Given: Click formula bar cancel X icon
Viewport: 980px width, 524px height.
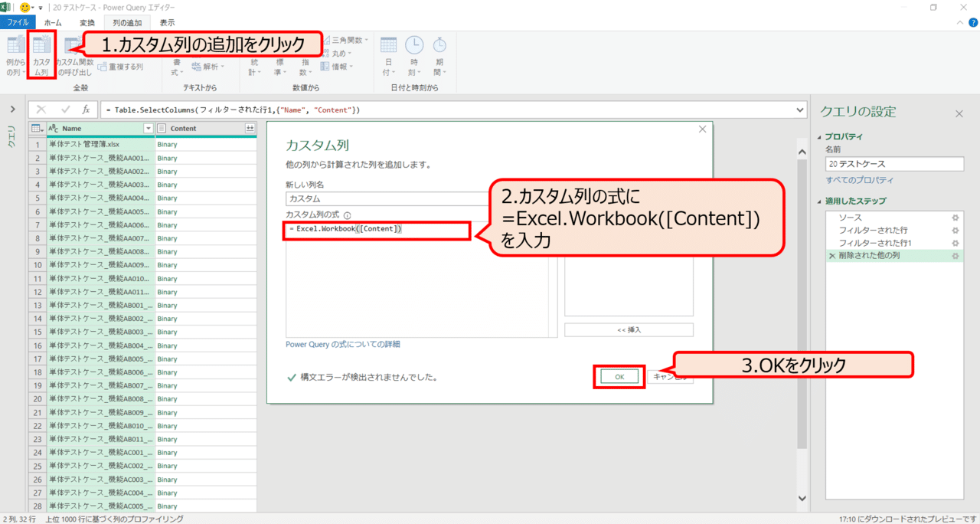Looking at the screenshot, I should (x=41, y=110).
